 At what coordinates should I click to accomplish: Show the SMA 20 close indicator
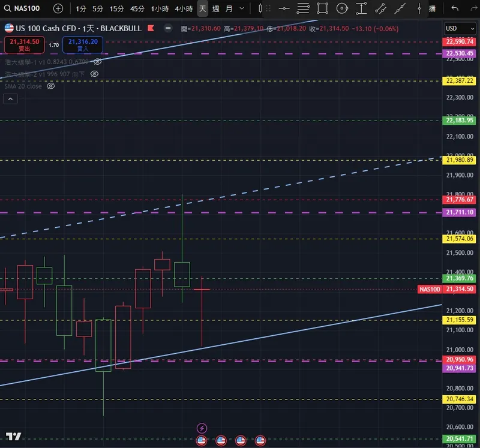tap(51, 86)
